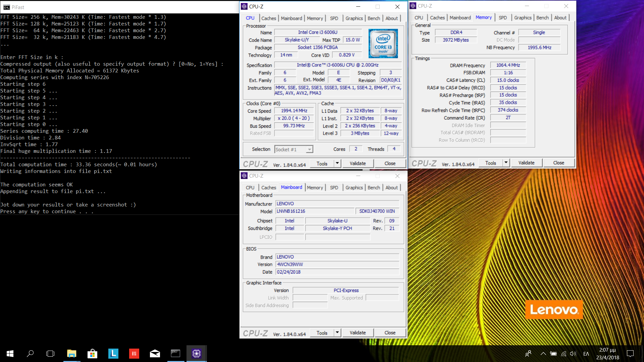The width and height of the screenshot is (644, 362).
Task: Open the red app icon on the taskbar
Action: [x=134, y=354]
